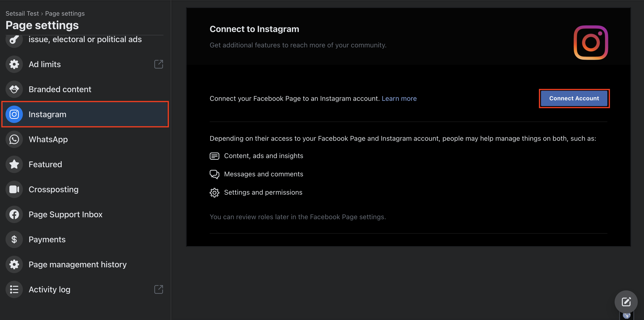Open Featured settings
644x320 pixels.
tap(85, 164)
